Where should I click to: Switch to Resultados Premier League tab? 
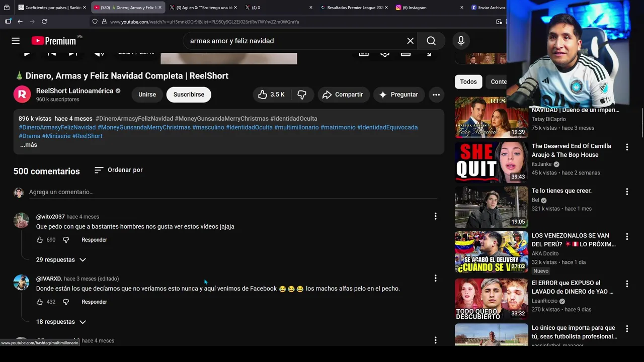click(x=353, y=8)
